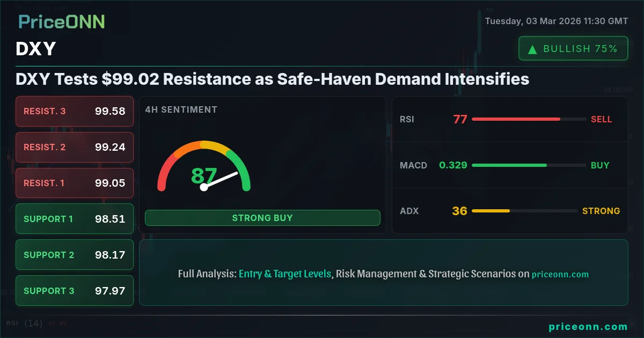Click the BUY signal label
Screen dimensions: 644x338
pyautogui.click(x=600, y=165)
